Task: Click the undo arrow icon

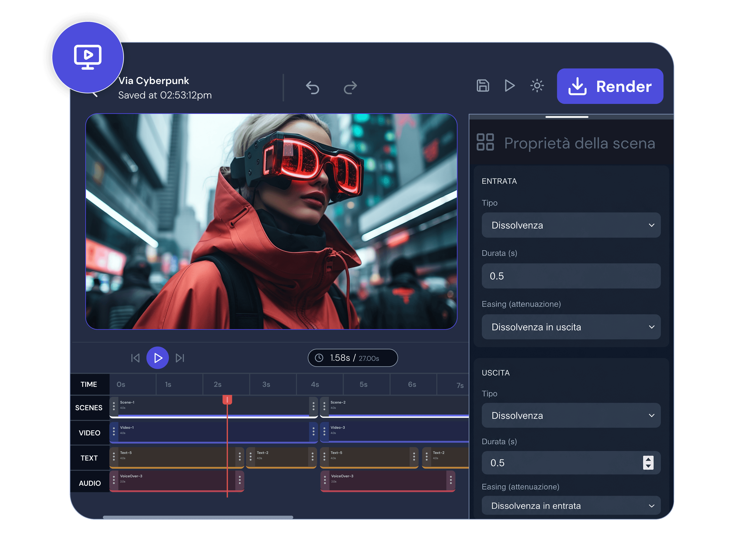Action: coord(312,88)
